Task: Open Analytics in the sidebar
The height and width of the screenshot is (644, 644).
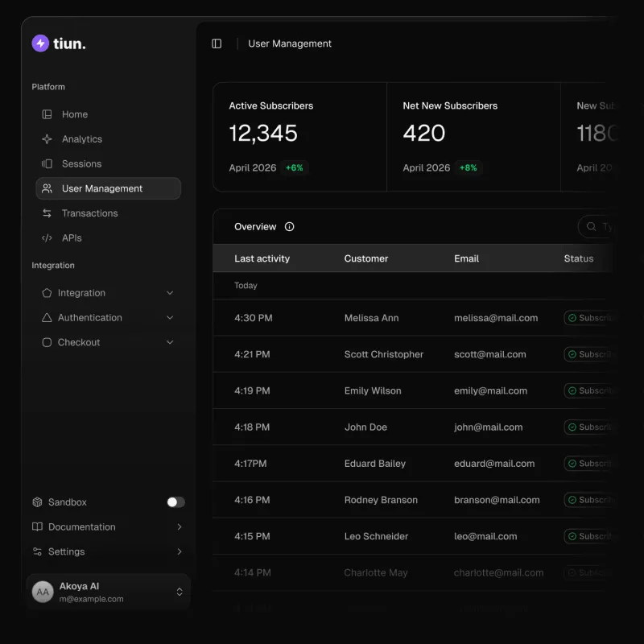Action: coord(109,138)
